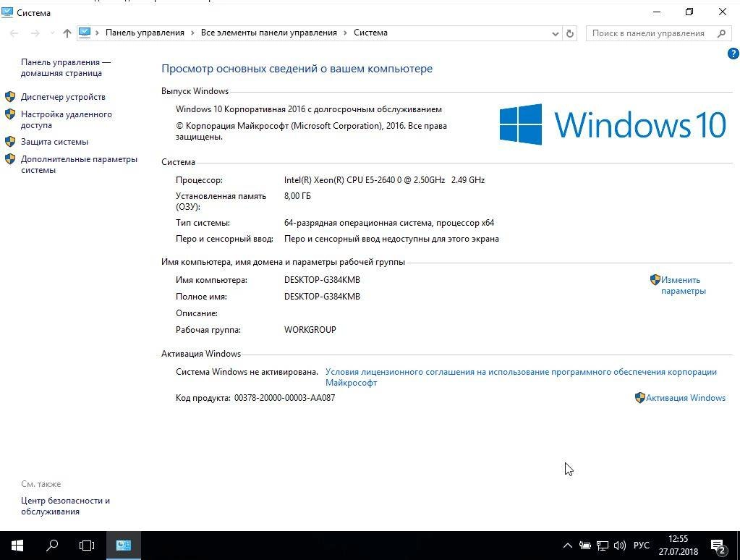This screenshot has width=740, height=560.
Task: Open Панель управления — домашняя страница
Action: coord(66,67)
